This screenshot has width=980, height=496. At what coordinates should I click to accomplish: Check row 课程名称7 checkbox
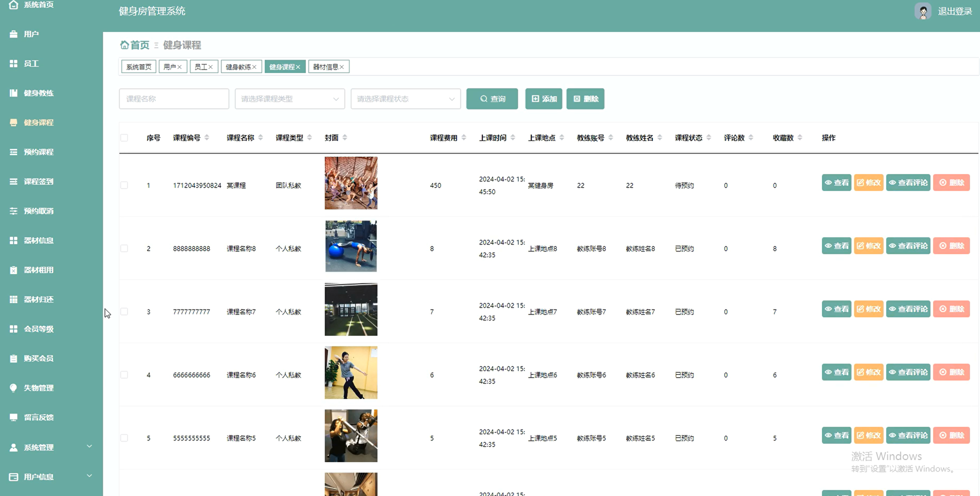124,311
